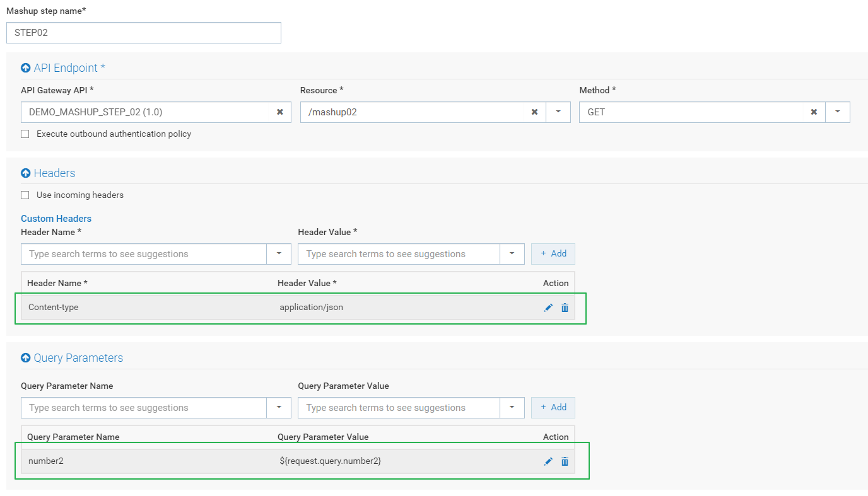Delete the Content-type header row
The height and width of the screenshot is (496, 868).
565,308
